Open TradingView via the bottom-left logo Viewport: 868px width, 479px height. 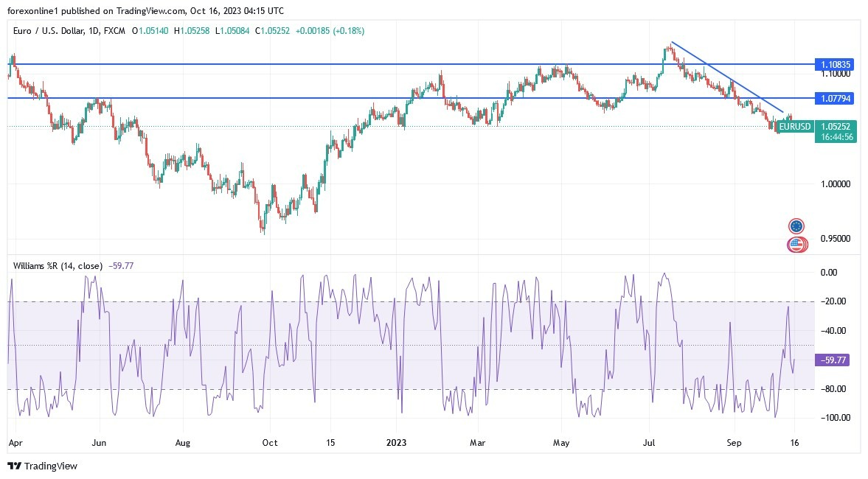[x=41, y=466]
